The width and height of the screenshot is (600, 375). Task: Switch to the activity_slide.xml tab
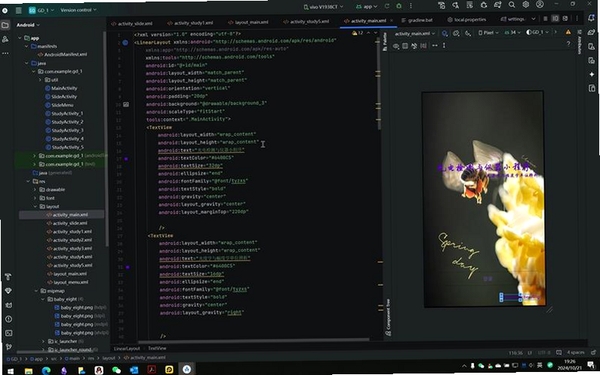click(132, 23)
